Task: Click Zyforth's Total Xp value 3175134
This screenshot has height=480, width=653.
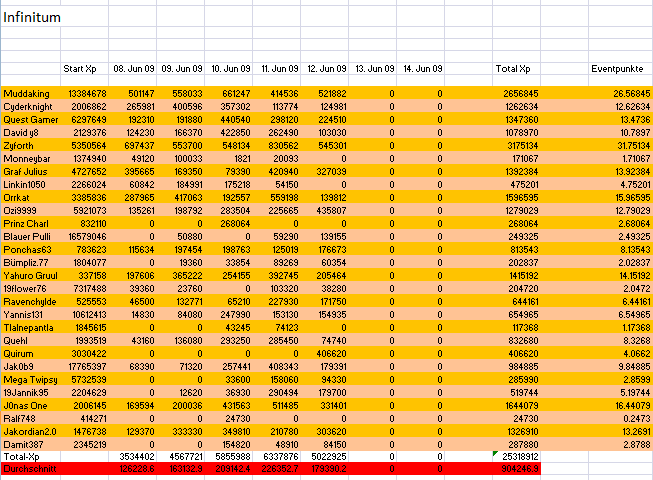Action: (523, 146)
